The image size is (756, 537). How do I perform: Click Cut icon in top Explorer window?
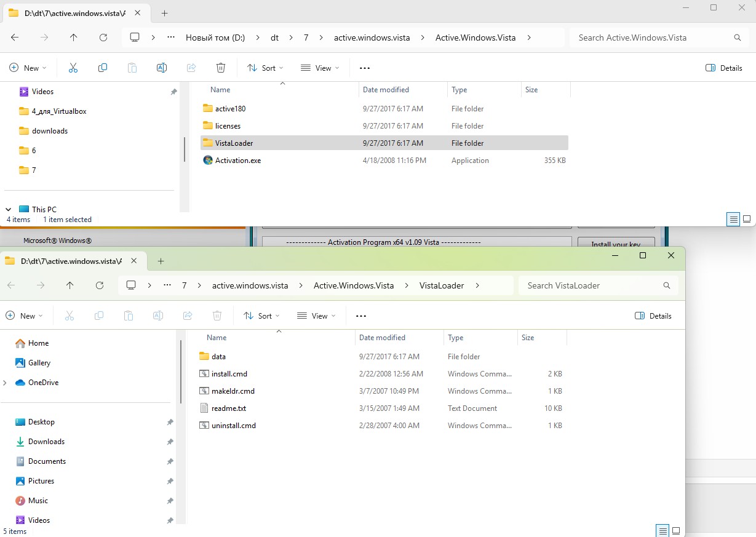click(x=73, y=68)
